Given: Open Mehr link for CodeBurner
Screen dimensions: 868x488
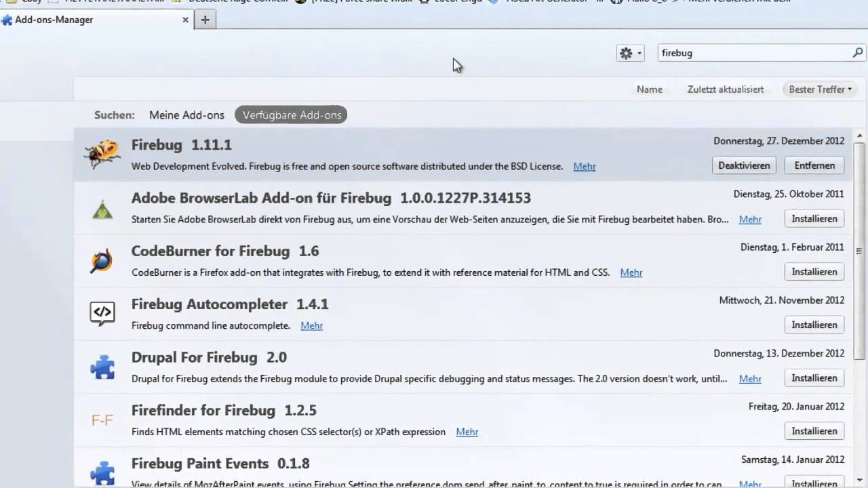Looking at the screenshot, I should coord(631,272).
